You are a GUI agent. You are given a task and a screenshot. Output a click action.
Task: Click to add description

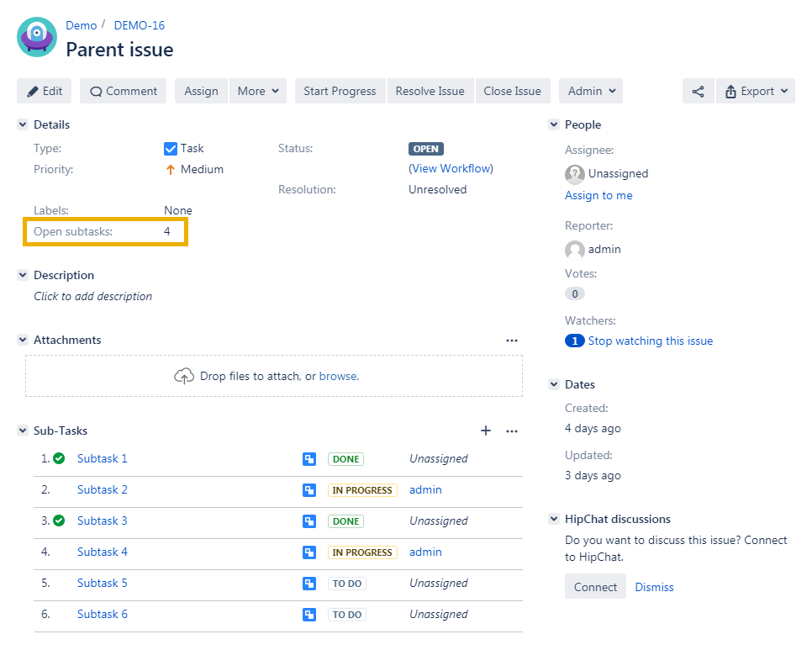point(92,296)
